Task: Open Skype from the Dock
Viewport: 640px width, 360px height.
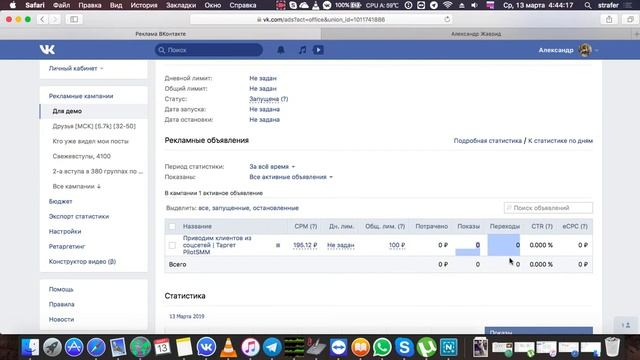Action: pyautogui.click(x=404, y=347)
